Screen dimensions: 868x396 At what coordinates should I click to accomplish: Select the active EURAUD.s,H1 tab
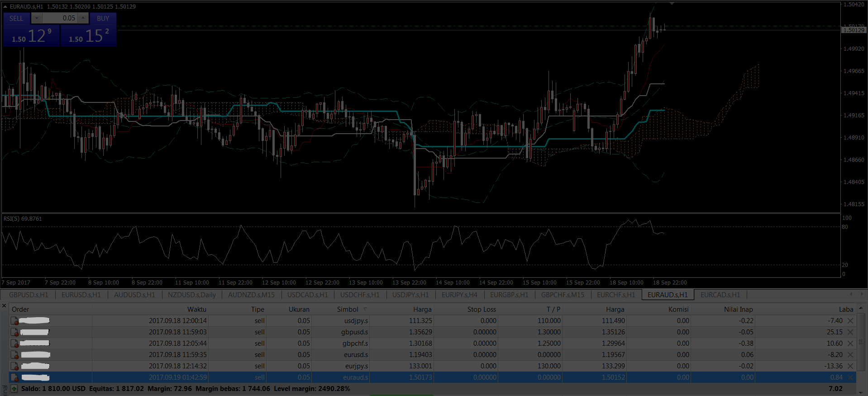tap(668, 295)
